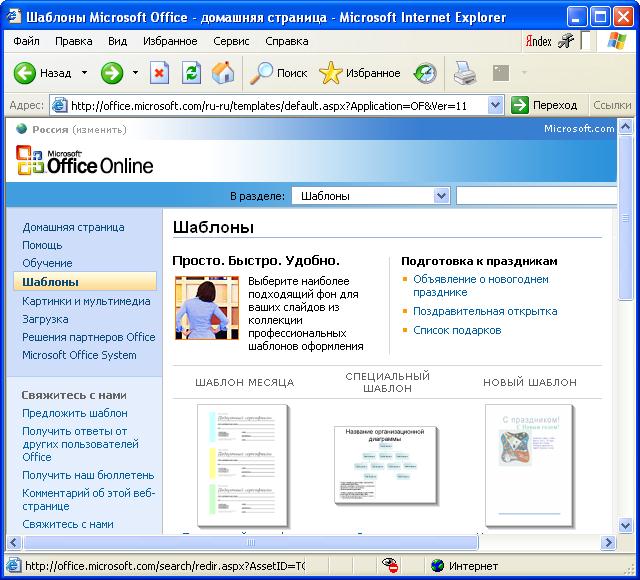The height and width of the screenshot is (580, 640).
Task: Expand the Ссылки links toolbar
Action: 612,105
